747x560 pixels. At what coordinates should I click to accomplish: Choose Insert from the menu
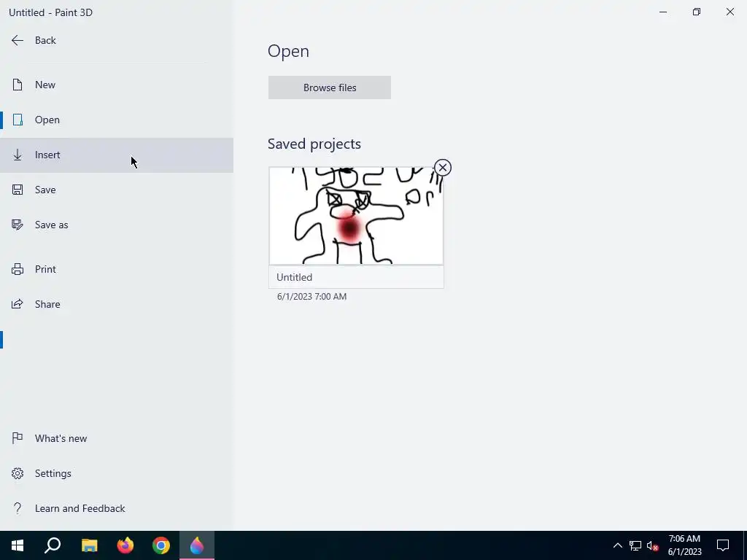pyautogui.click(x=117, y=155)
